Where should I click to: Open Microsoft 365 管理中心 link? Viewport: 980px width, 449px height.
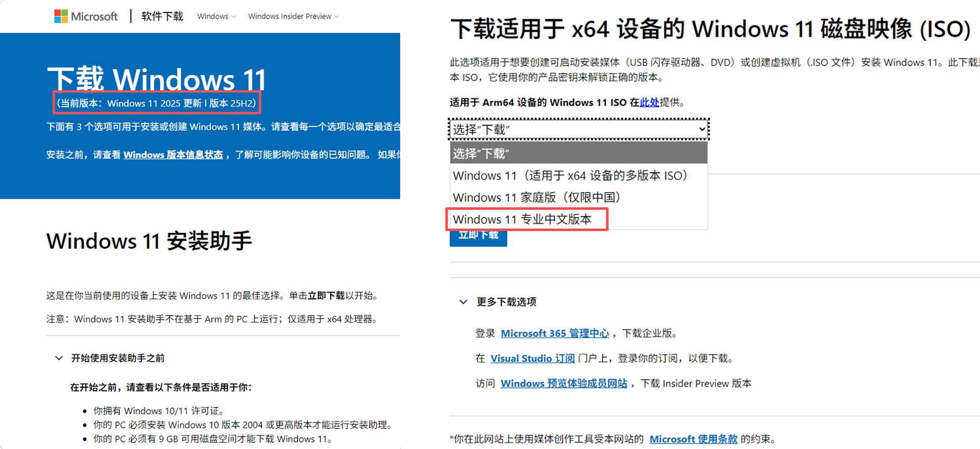coord(555,334)
